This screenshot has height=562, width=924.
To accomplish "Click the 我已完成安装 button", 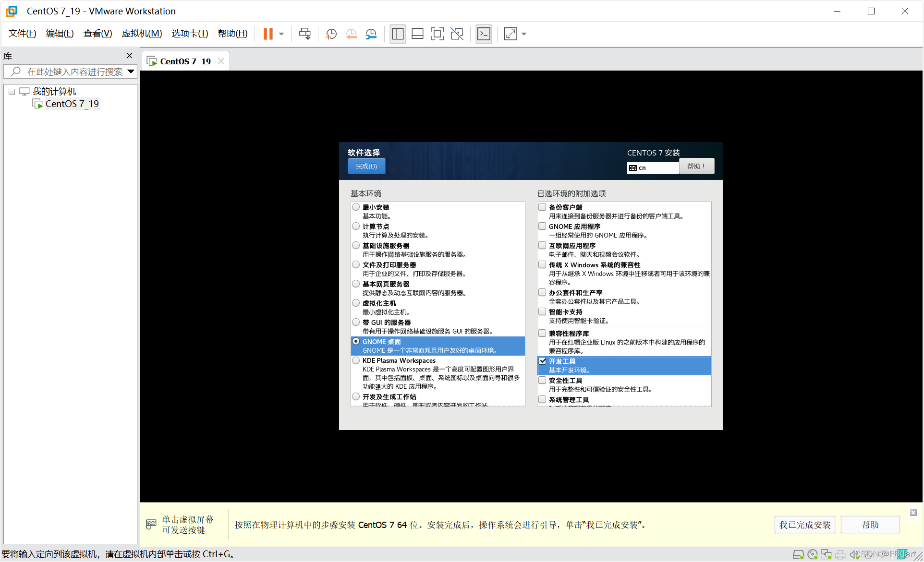I will (804, 525).
